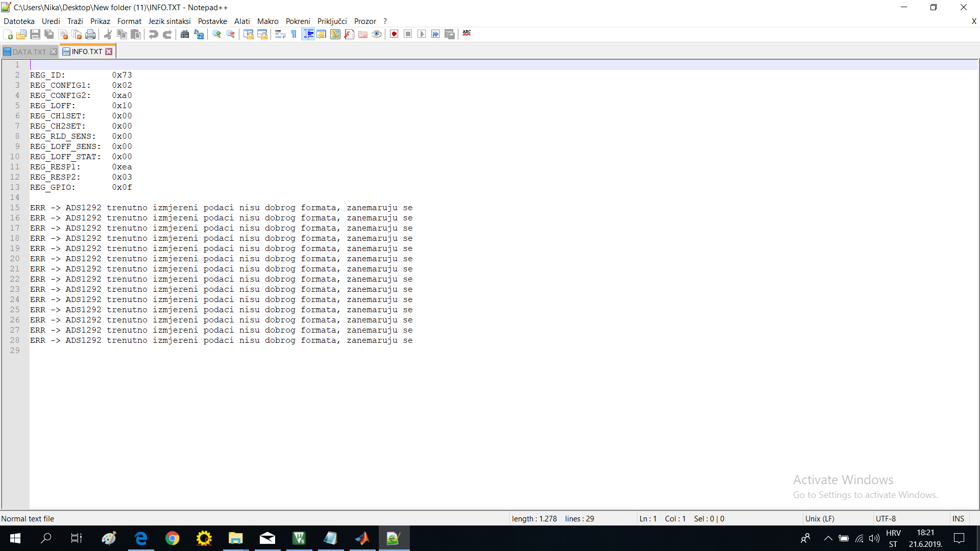The width and height of the screenshot is (980, 551).
Task: Place cursor on line 'REG_ID: 0x73'
Action: (81, 75)
